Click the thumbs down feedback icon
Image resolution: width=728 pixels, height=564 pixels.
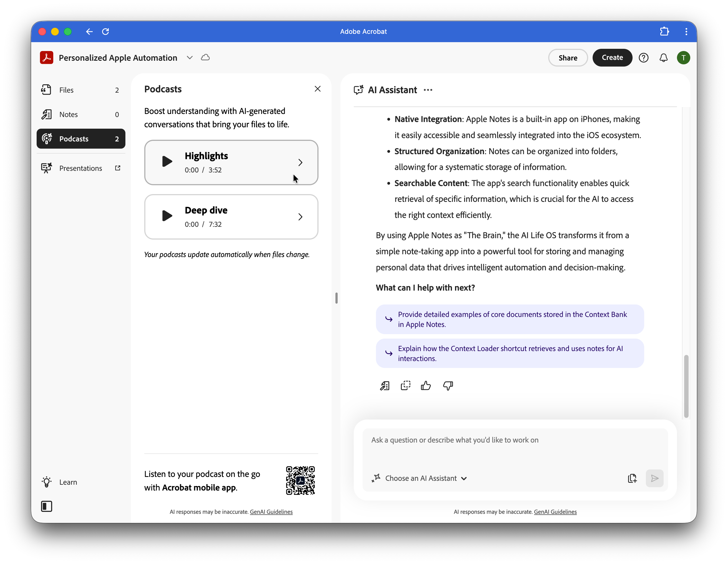[x=448, y=386]
